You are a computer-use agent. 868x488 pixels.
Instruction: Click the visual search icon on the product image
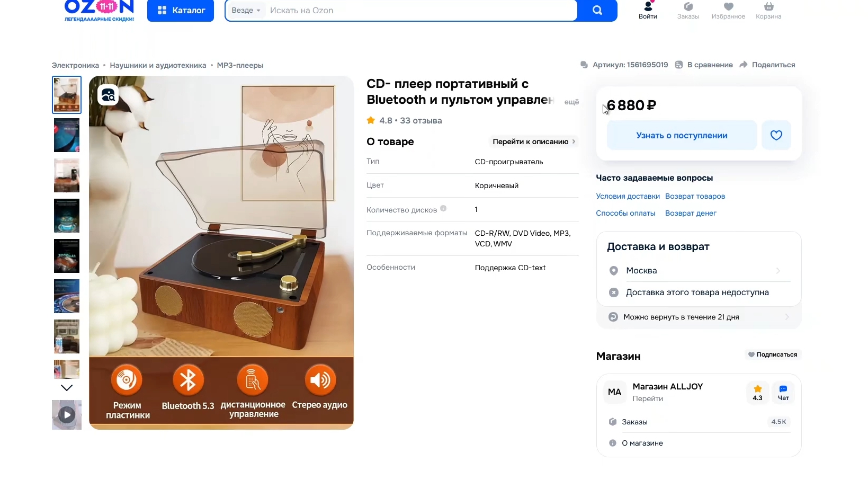pos(108,95)
